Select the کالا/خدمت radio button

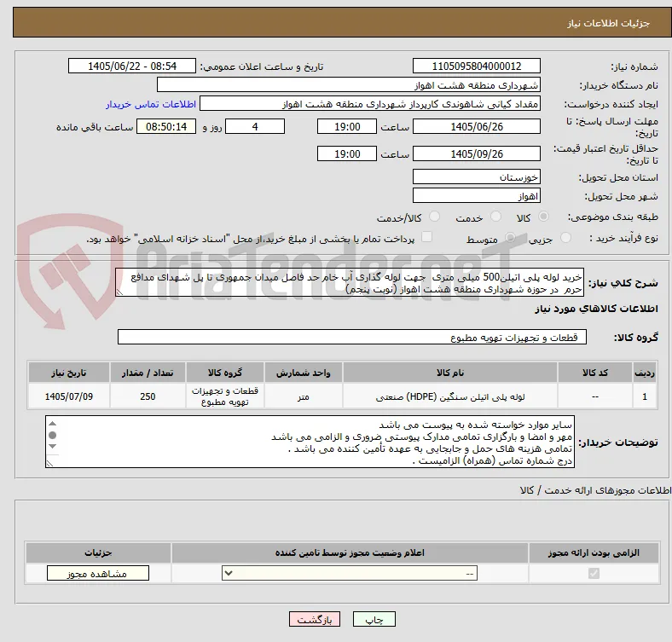click(434, 217)
